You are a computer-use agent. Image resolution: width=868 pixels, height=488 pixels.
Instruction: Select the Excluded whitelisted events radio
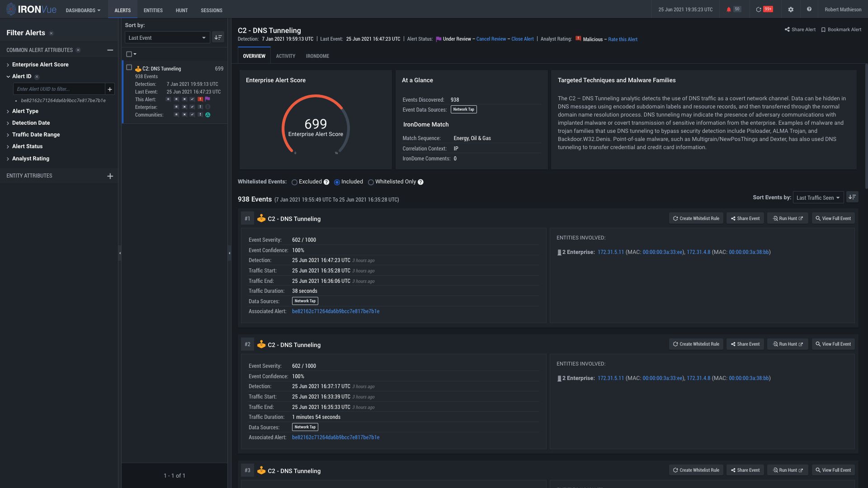click(x=294, y=182)
